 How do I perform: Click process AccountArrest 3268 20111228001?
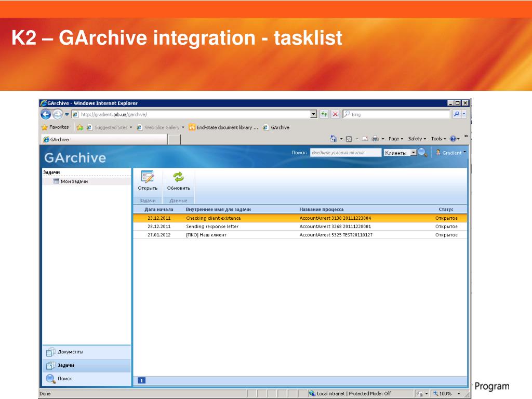point(335,227)
